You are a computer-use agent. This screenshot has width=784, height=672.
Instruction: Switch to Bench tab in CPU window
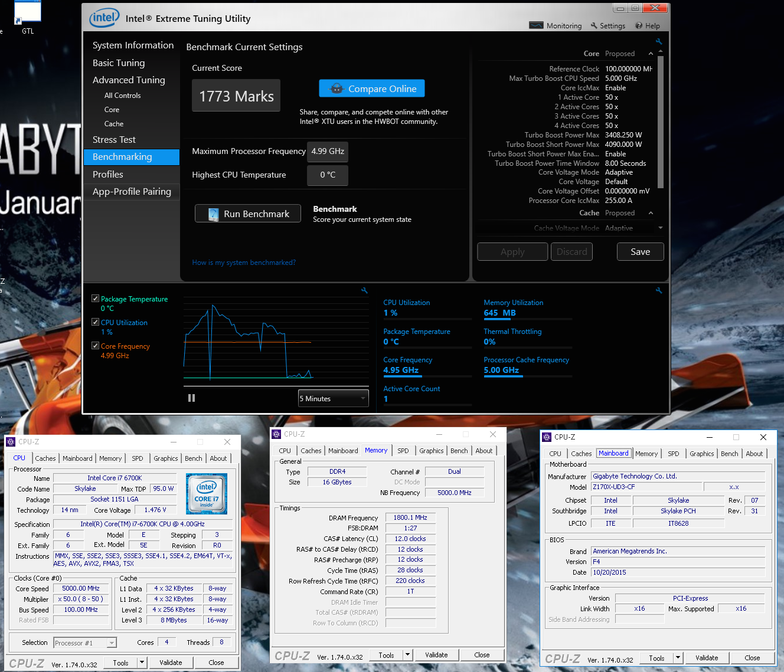click(x=193, y=458)
